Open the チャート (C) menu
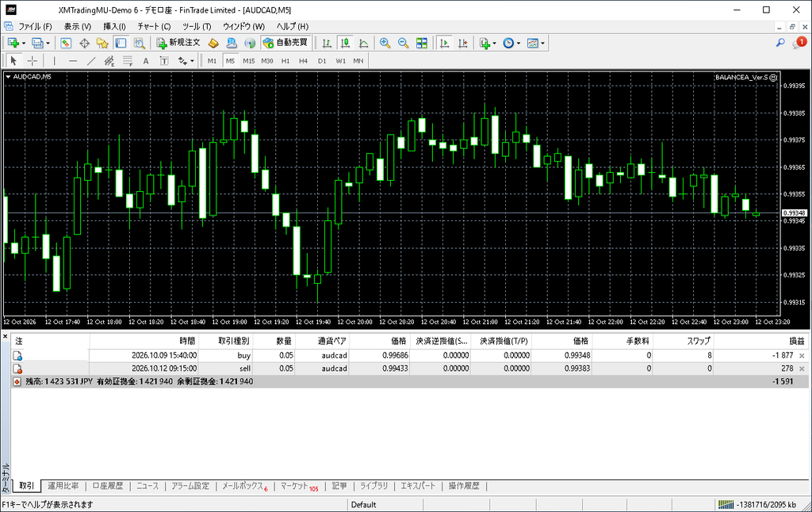The width and height of the screenshot is (812, 512). click(x=154, y=26)
